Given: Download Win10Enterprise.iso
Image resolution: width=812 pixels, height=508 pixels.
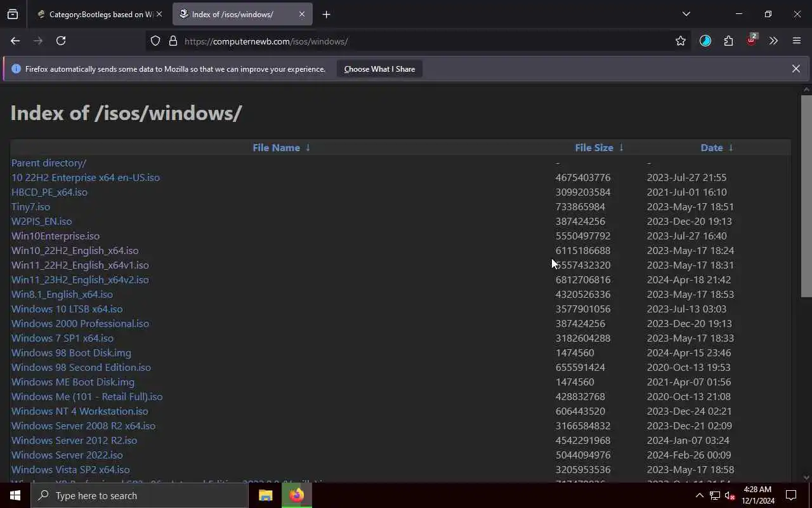Looking at the screenshot, I should [55, 236].
